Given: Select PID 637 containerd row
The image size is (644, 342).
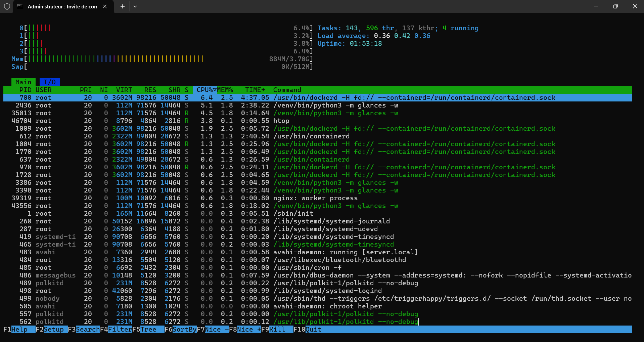Looking at the screenshot, I should coord(318,159).
